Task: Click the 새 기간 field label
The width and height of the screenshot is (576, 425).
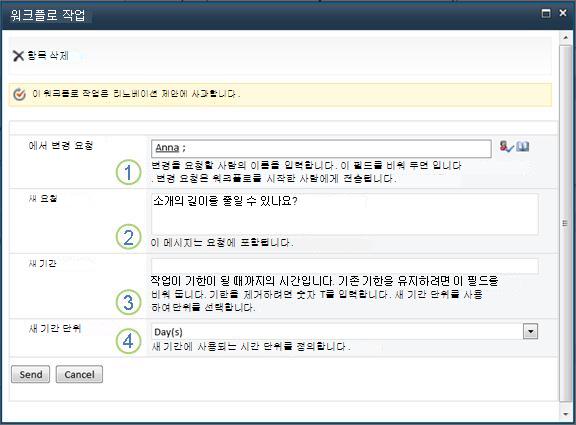Action: pyautogui.click(x=42, y=263)
